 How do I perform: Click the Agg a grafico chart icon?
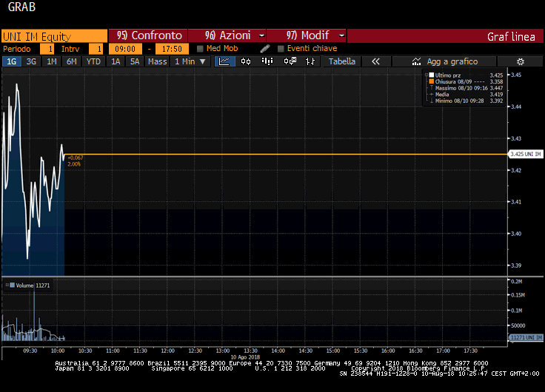[416, 61]
